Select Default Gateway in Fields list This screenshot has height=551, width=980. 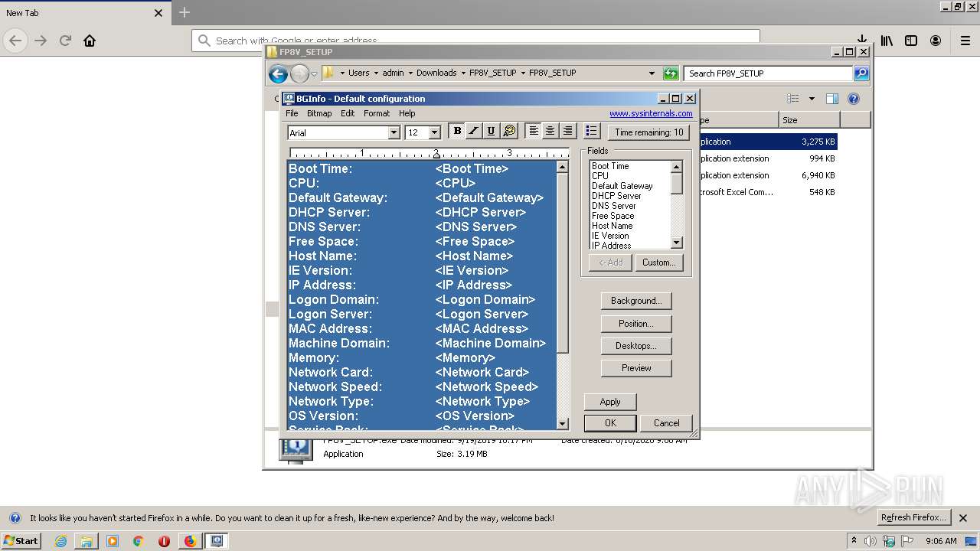point(622,186)
